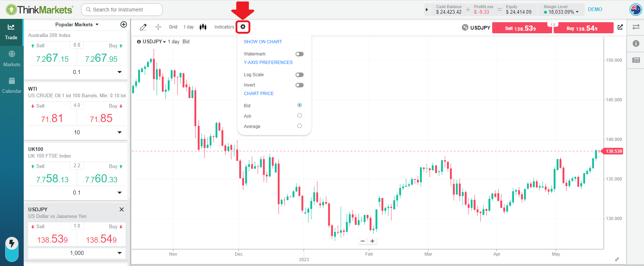644x266 pixels.
Task: Open Indicators in chart toolbar
Action: point(224,27)
